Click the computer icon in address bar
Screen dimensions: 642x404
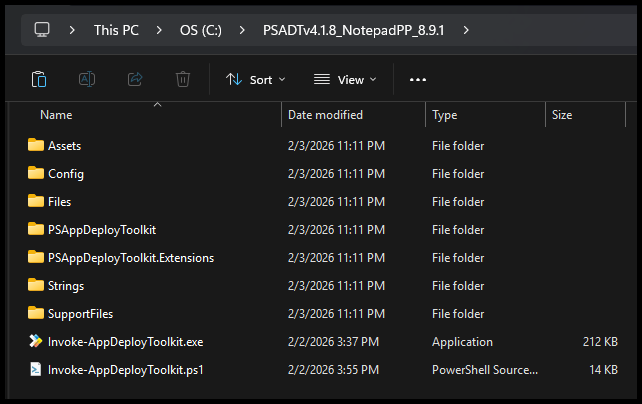pos(42,30)
